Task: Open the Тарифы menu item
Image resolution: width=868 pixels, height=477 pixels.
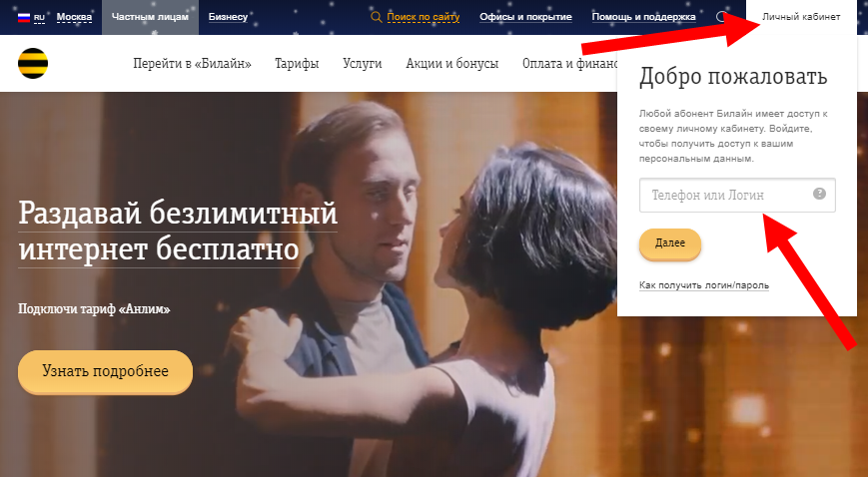Action: point(297,64)
